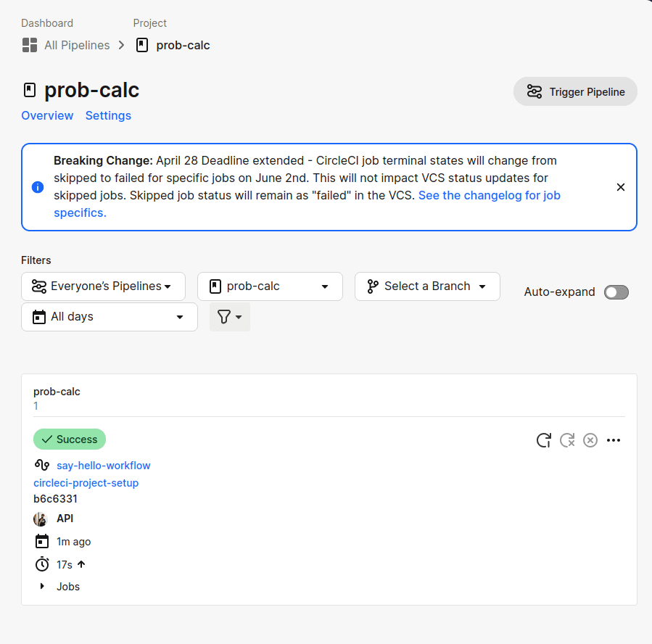Open the Everyone's Pipelines dropdown
Screen dimensions: 652x644
pos(103,286)
